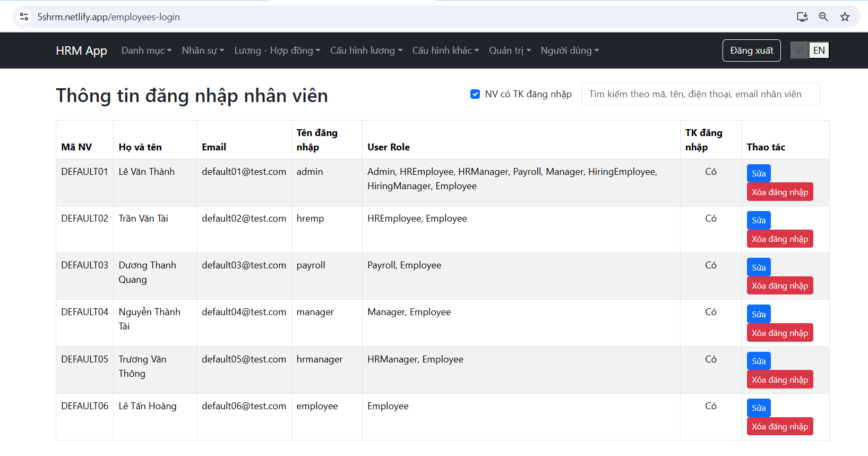
Task: Go to HRM App home brand link
Action: pos(81,50)
